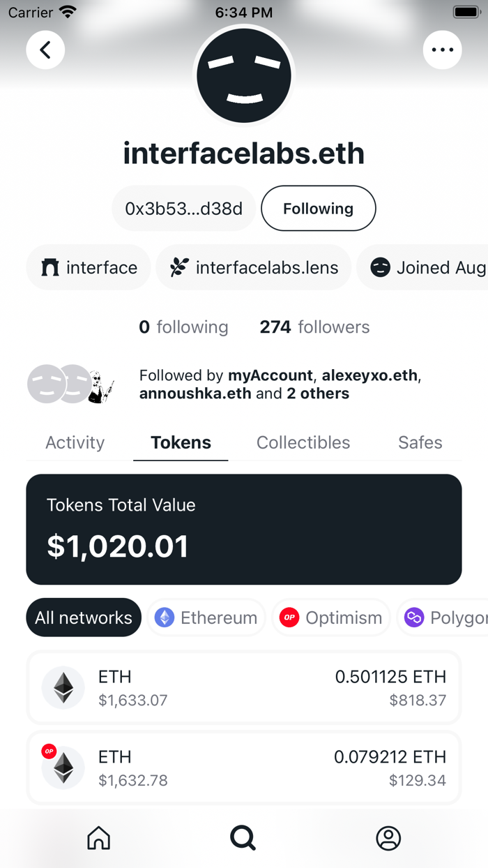The image size is (488, 868).
Task: Toggle the Following button
Action: point(318,208)
